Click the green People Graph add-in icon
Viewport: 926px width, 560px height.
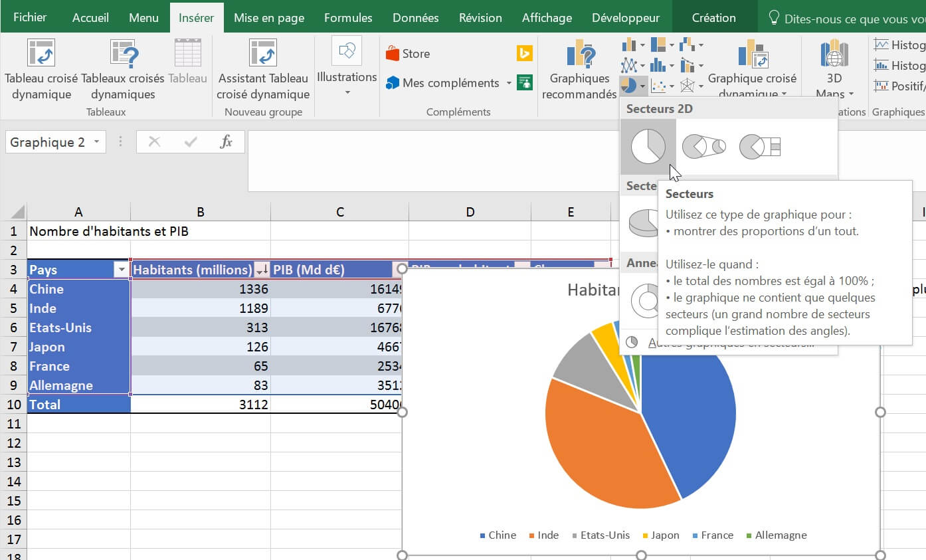(525, 82)
